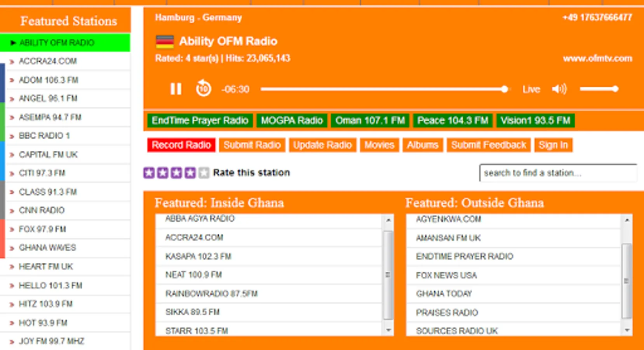Viewport: 644px width, 350px height.
Task: Play CITI 97.3 FM station
Action: pos(65,173)
